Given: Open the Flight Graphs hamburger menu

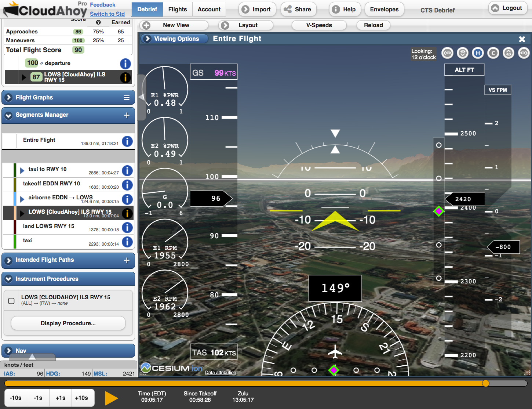Looking at the screenshot, I should (127, 98).
